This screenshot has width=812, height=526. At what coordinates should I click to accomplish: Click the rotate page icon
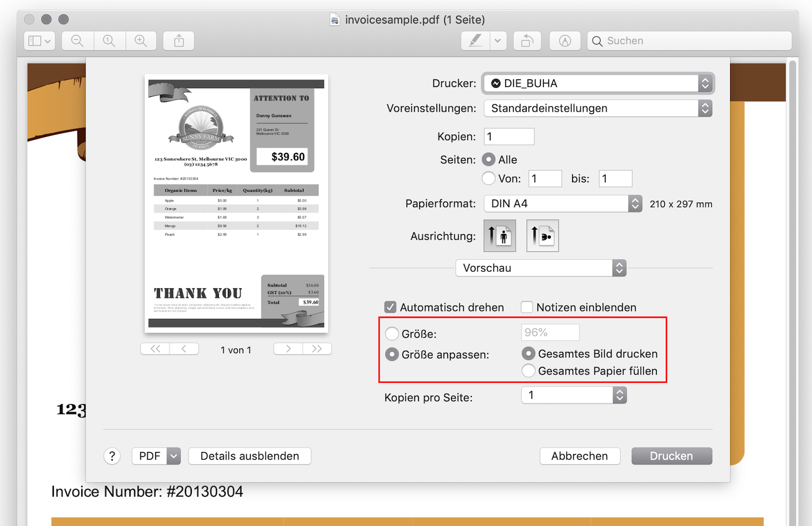[527, 41]
